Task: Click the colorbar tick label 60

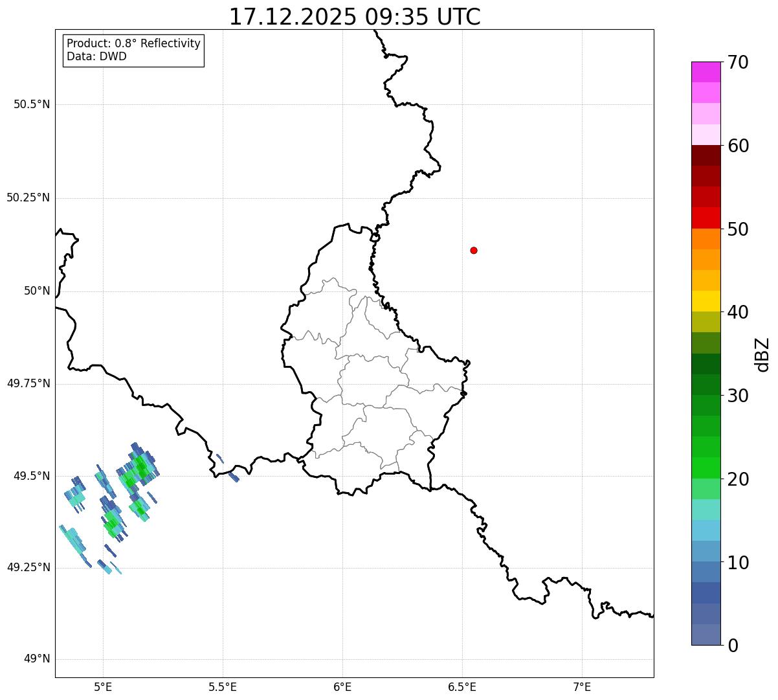Action: pyautogui.click(x=738, y=146)
